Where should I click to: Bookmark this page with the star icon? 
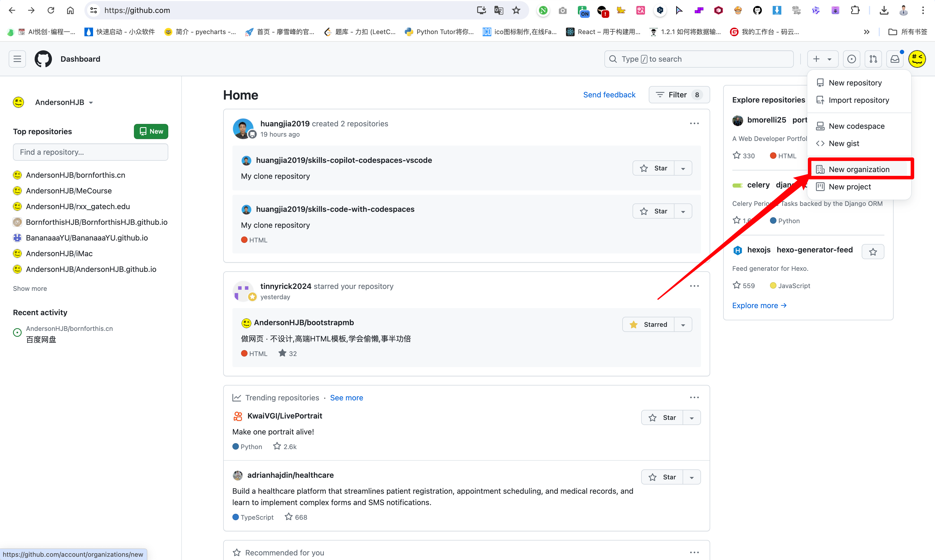[x=516, y=10]
